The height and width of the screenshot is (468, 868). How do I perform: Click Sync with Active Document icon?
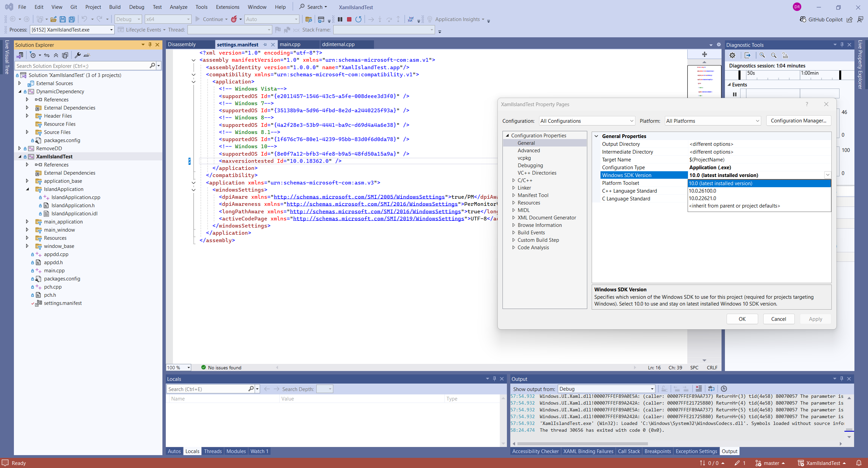coord(47,55)
